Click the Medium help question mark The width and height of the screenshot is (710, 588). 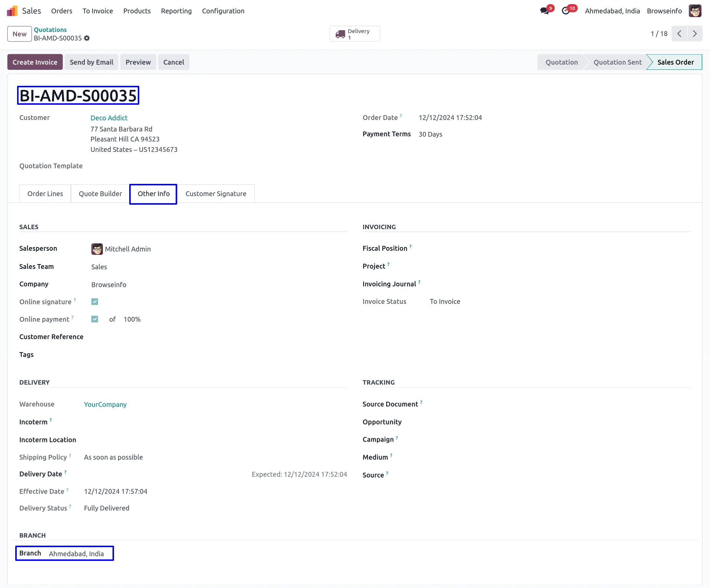(391, 455)
